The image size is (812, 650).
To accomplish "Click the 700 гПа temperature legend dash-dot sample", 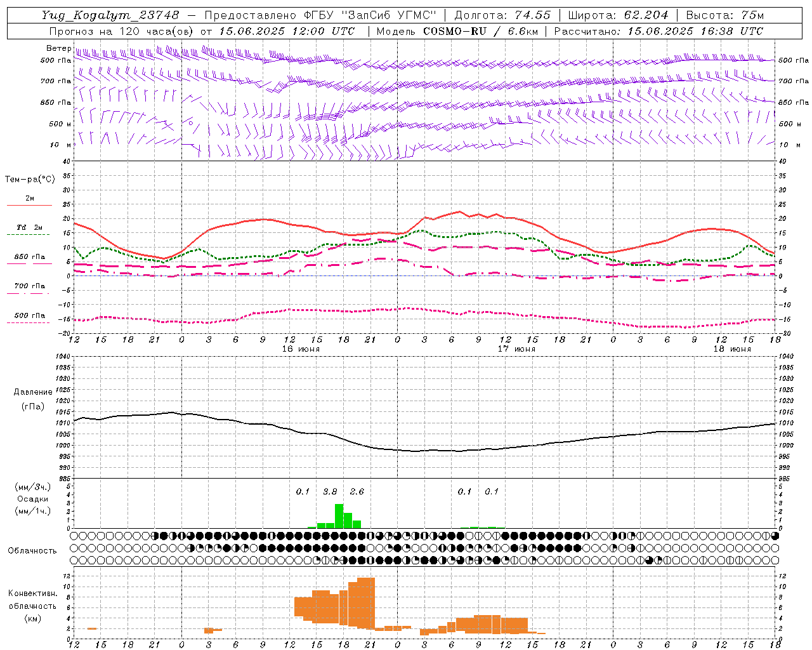I will point(29,293).
